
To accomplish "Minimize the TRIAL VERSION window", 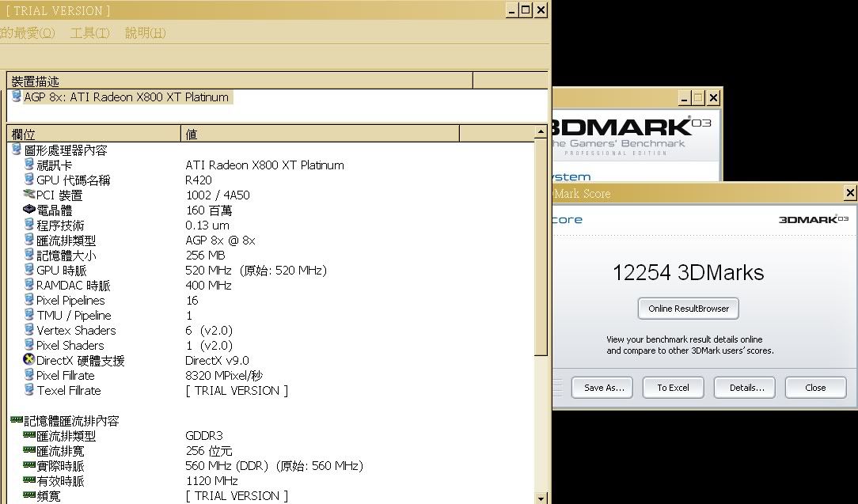I will (512, 9).
